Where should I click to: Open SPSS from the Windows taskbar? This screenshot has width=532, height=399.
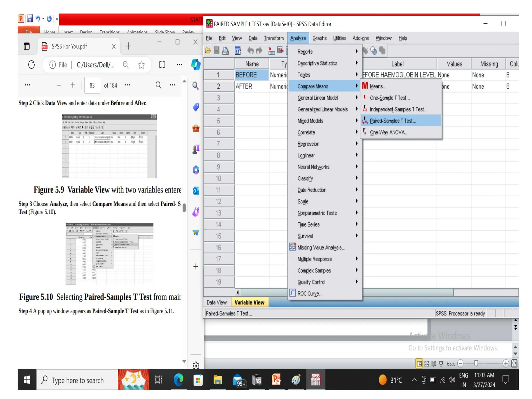[x=315, y=380]
